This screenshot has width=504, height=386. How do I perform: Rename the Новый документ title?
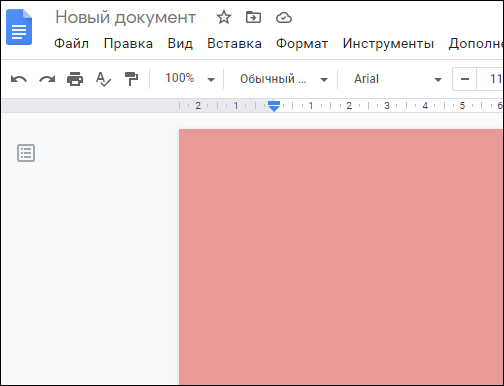pyautogui.click(x=126, y=17)
